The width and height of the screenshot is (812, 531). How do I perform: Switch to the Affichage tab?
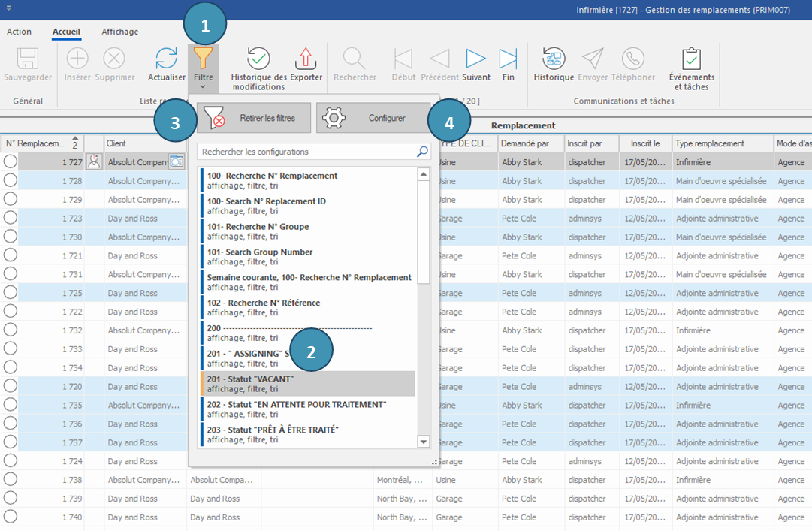[x=120, y=32]
